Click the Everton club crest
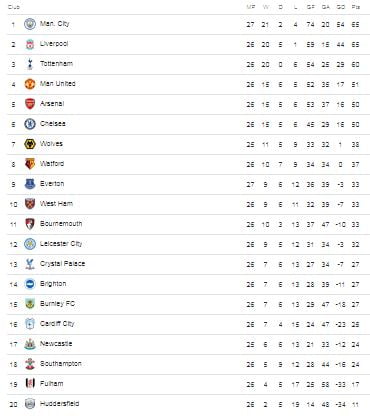Screen dimensions: 370x418 30,184
